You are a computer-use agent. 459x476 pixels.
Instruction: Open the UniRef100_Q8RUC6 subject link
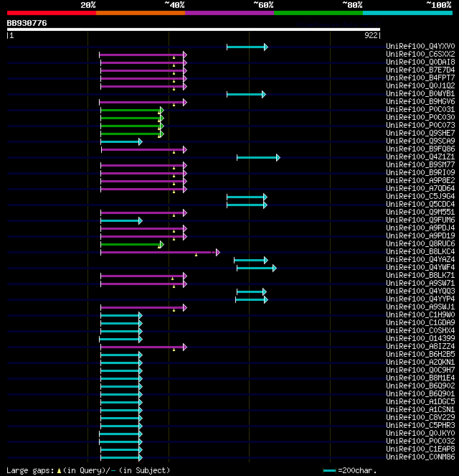tap(420, 243)
